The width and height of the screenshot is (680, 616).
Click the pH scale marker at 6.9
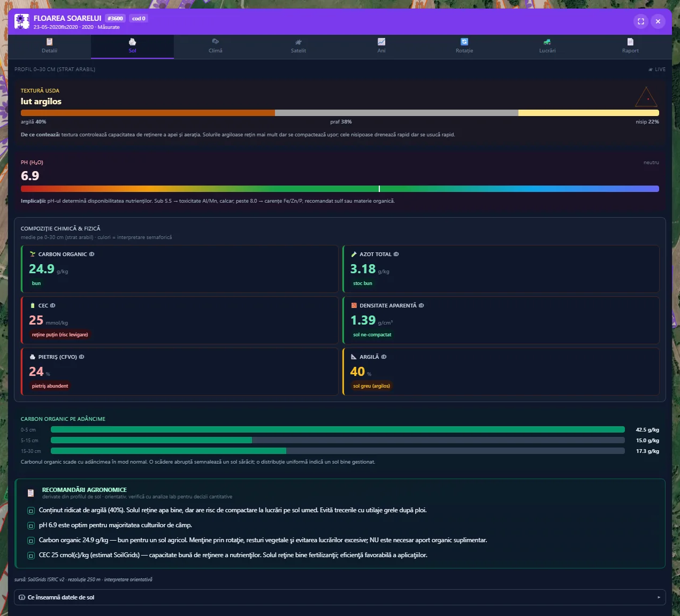tap(379, 189)
